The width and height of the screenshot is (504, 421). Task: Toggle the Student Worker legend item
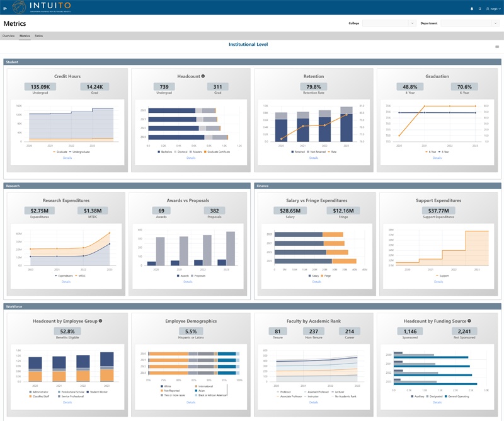(97, 392)
